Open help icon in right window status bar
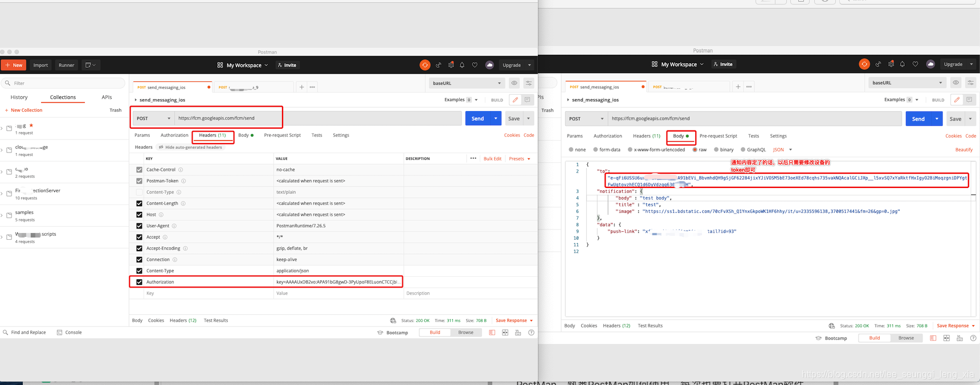Image resolution: width=980 pixels, height=385 pixels. 973,338
